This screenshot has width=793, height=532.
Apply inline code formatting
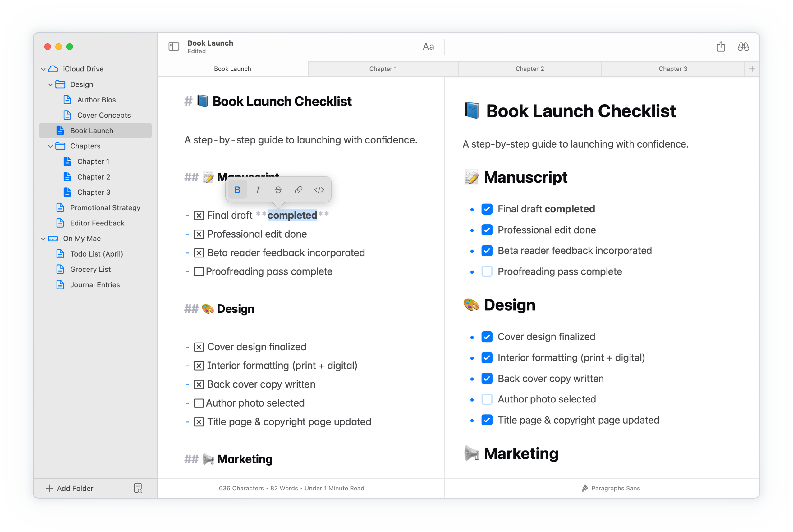[x=319, y=190]
